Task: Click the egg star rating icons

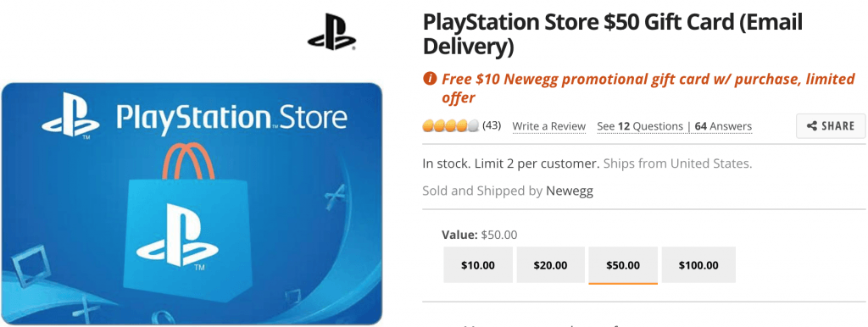Action: pos(451,126)
